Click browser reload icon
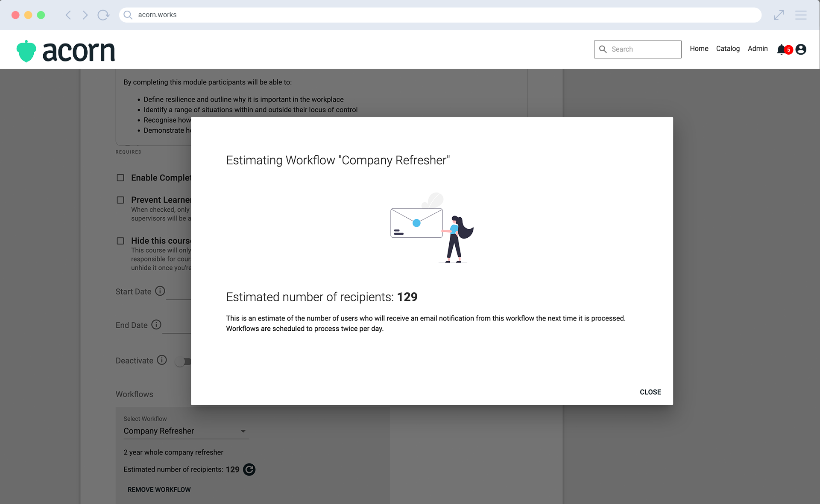820x504 pixels. (103, 15)
